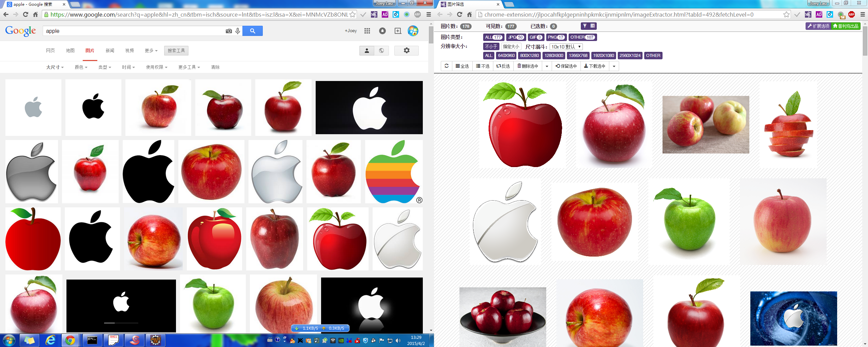Expand the 下载选中 dropdown arrow

click(614, 66)
